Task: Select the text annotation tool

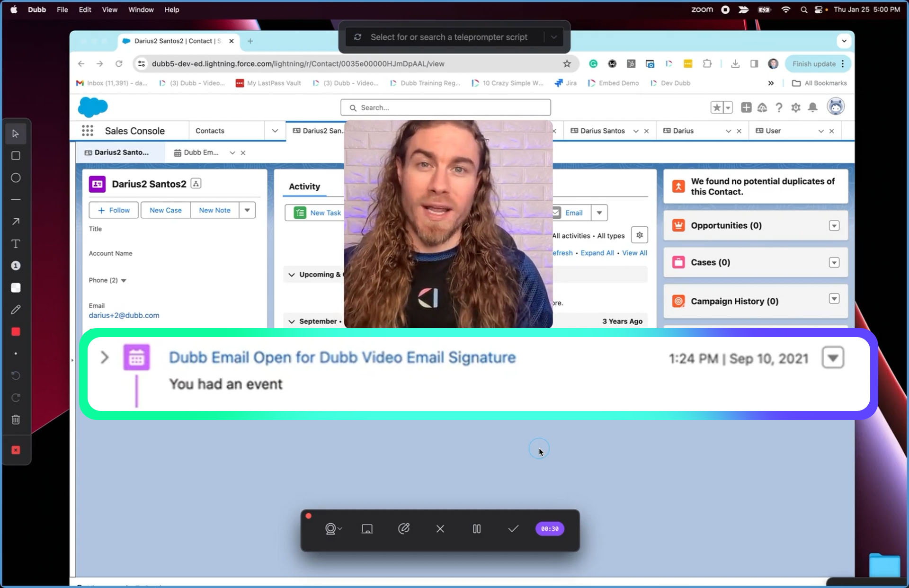Action: [16, 244]
